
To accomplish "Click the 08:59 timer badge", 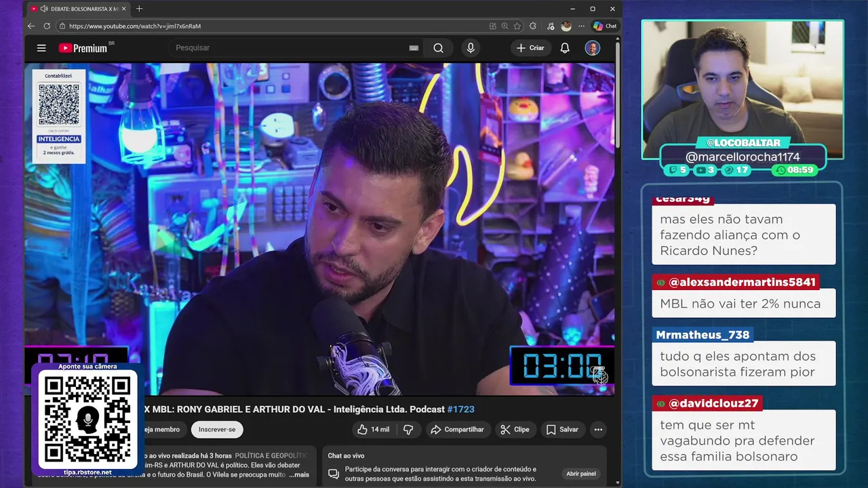I will (795, 170).
